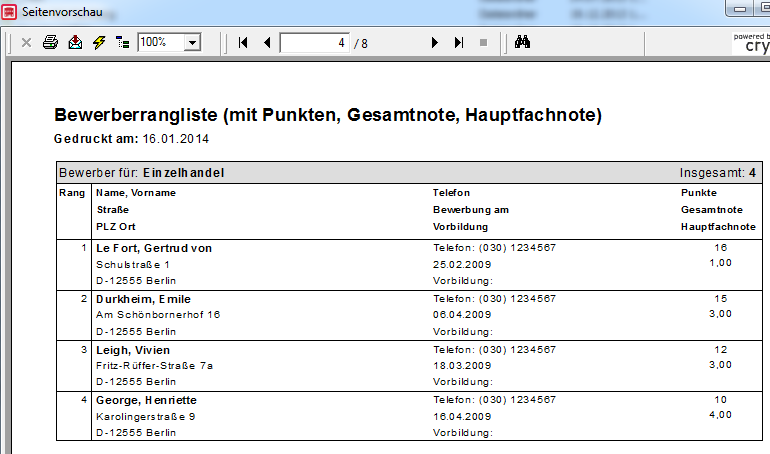Click the points value 12

[721, 350]
